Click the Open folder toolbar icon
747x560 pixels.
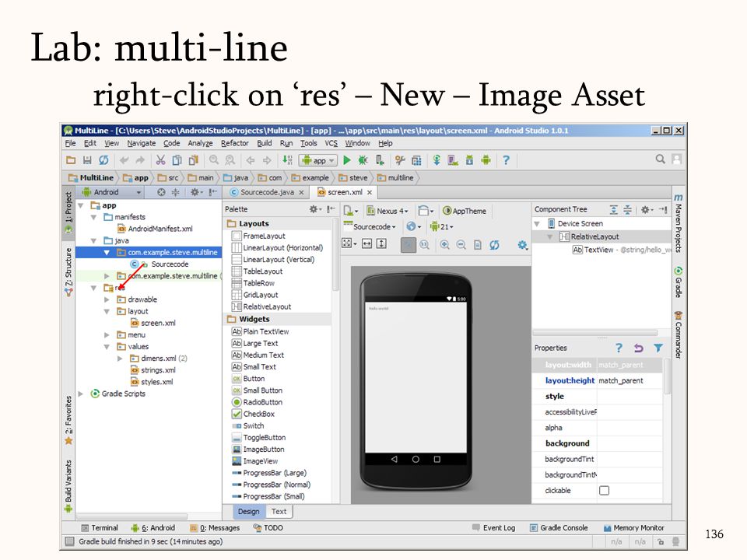coord(71,160)
